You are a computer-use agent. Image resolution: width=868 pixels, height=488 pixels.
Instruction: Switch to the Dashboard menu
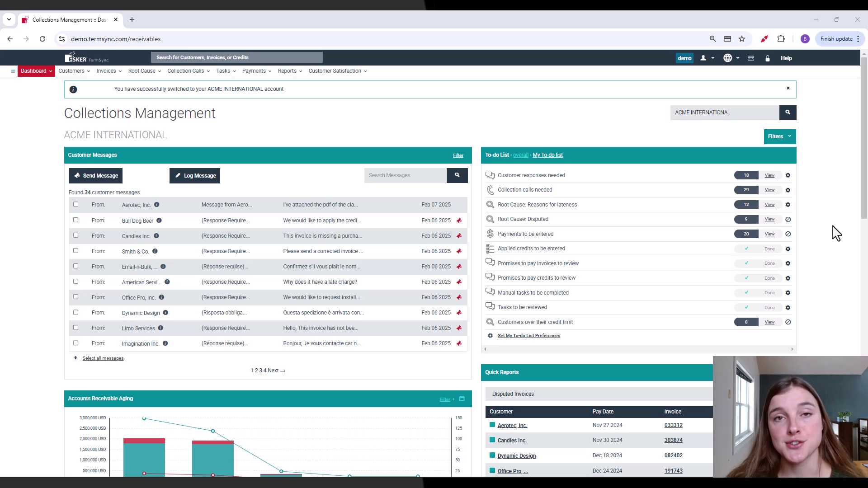pos(34,71)
